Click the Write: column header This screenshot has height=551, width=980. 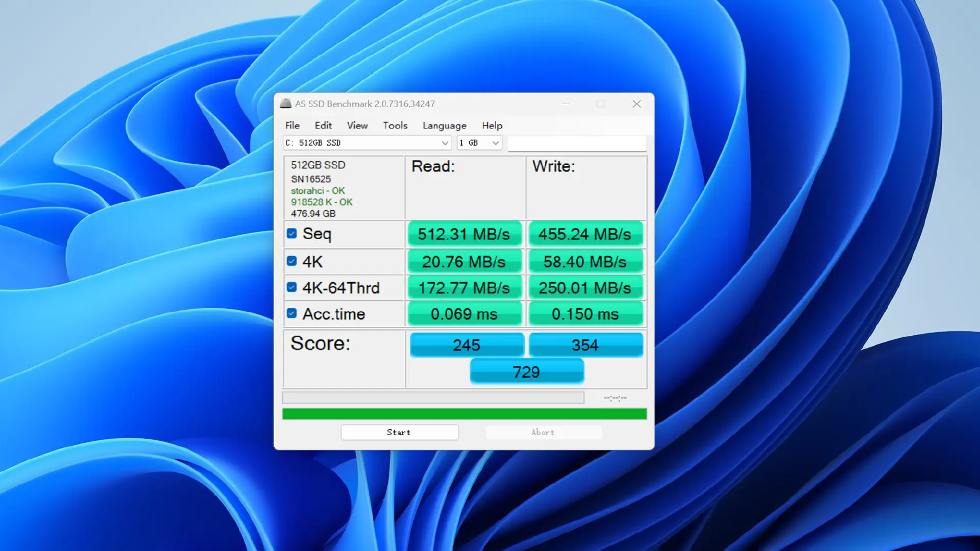coord(554,166)
